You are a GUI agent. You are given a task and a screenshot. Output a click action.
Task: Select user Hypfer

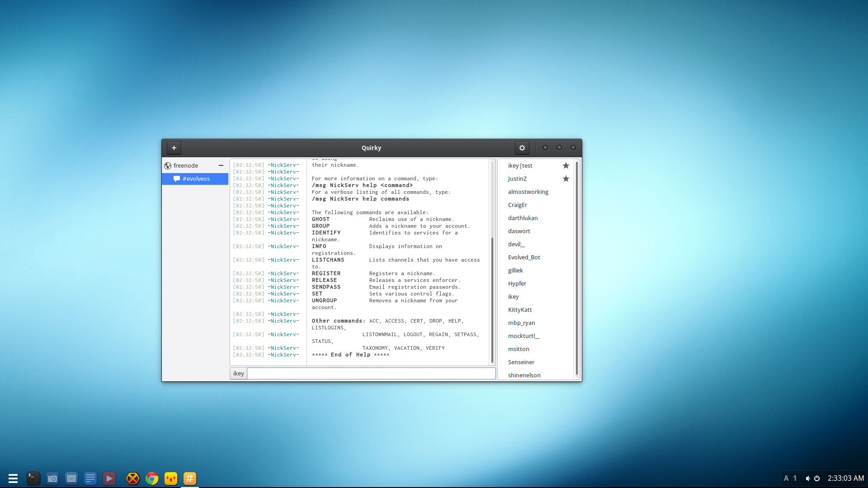[536, 283]
